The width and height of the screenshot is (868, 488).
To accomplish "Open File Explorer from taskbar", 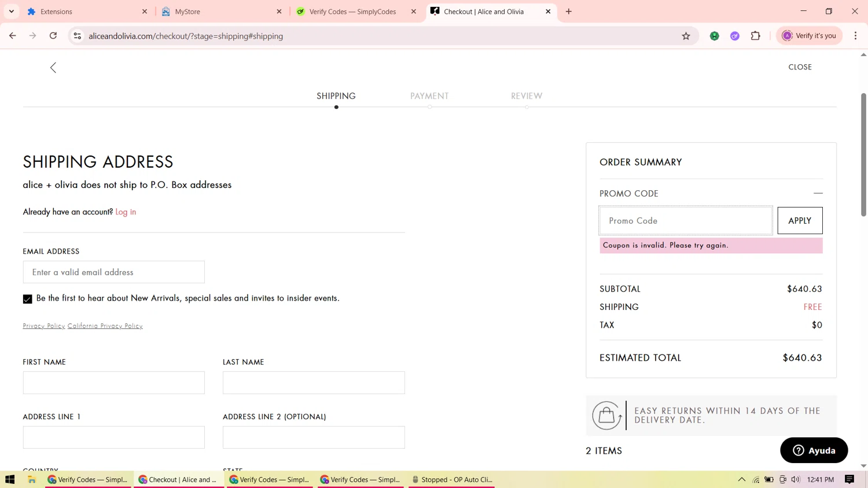I will point(32,479).
